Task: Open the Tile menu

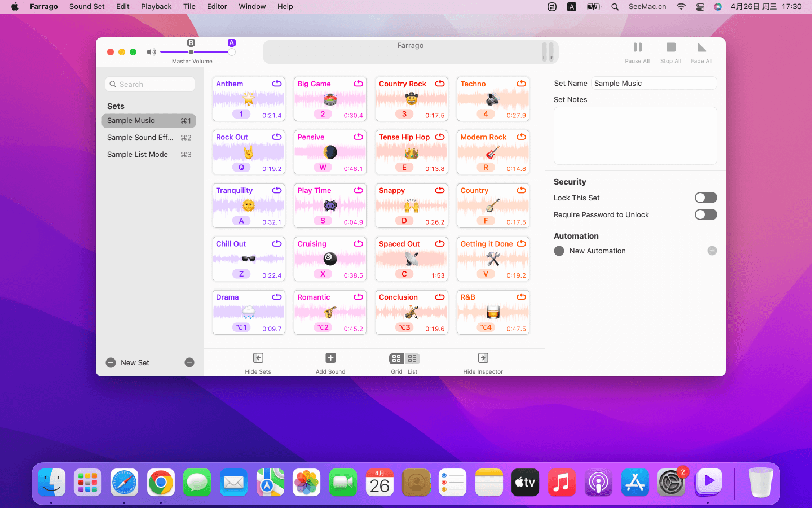Action: 189,7
